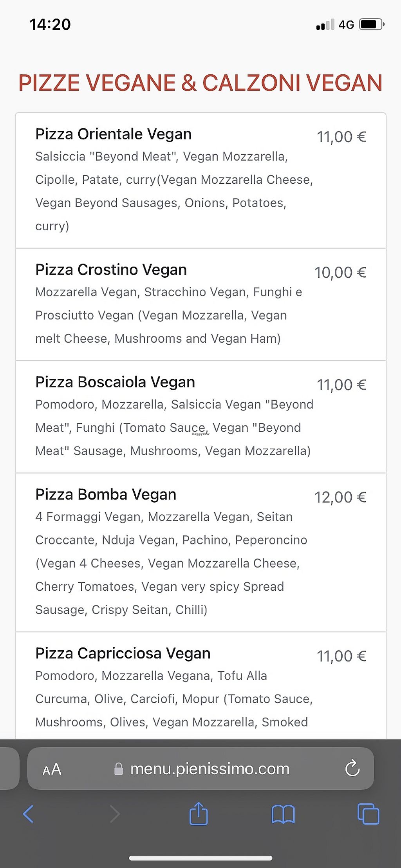Tap the 10,00 € Crostino price

point(340,272)
